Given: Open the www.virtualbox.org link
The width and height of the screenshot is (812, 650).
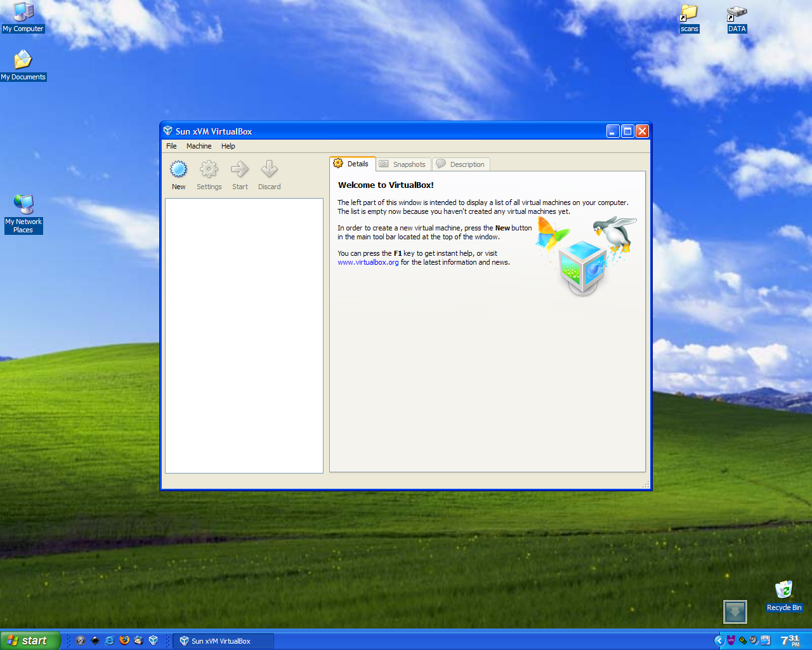Looking at the screenshot, I should pyautogui.click(x=368, y=262).
